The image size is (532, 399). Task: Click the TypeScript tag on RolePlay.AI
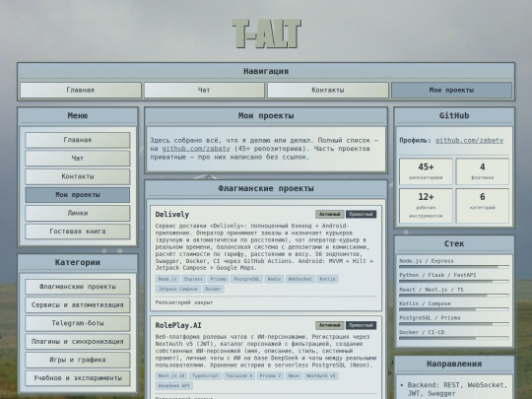205,376
